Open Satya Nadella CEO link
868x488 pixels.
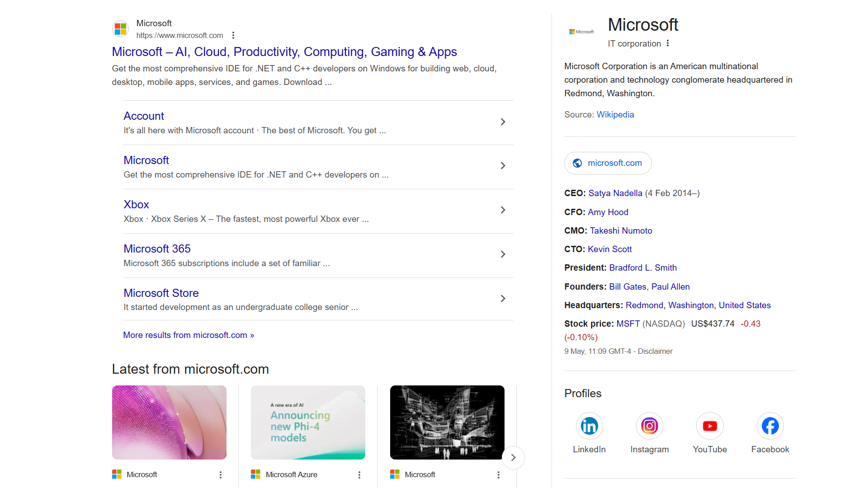[x=615, y=193]
